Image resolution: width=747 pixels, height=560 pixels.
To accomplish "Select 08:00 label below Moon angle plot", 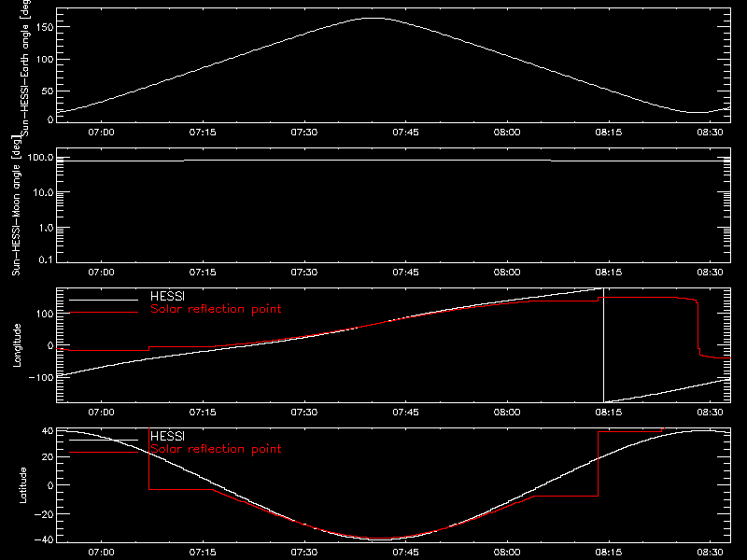I will (x=507, y=272).
